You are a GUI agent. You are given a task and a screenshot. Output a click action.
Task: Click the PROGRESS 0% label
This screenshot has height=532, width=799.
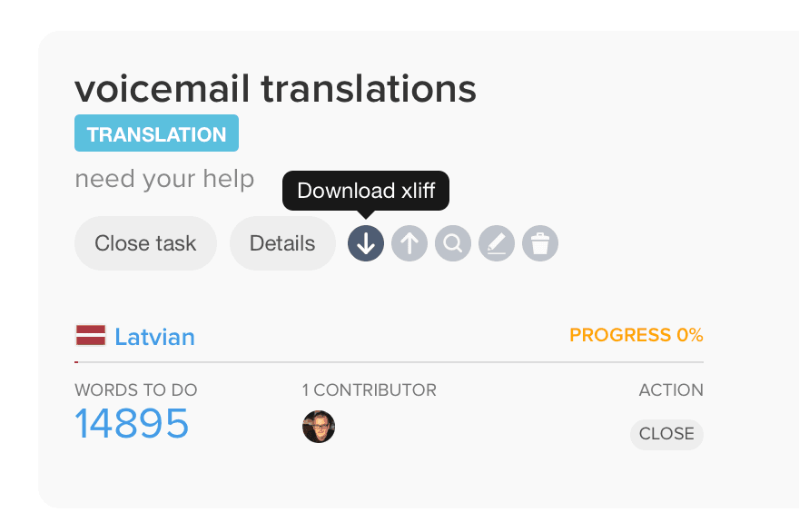(636, 335)
